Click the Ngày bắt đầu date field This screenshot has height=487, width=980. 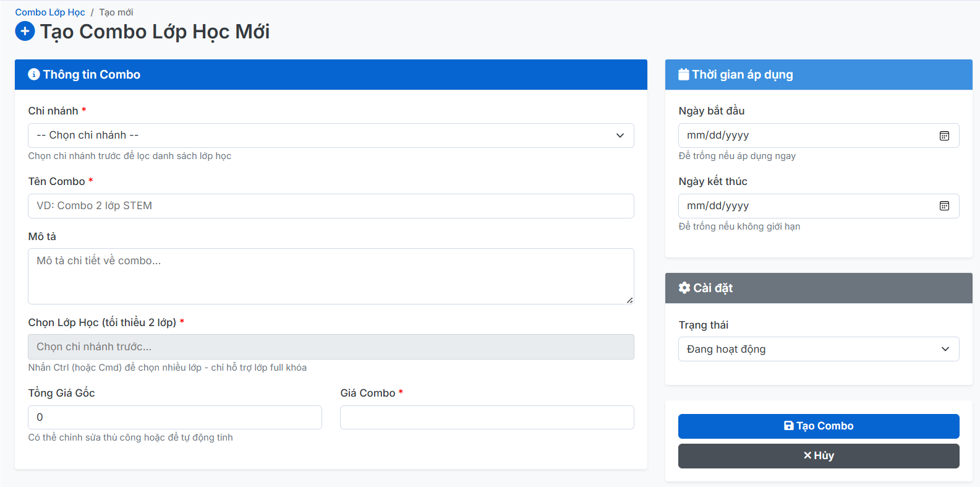click(804, 136)
